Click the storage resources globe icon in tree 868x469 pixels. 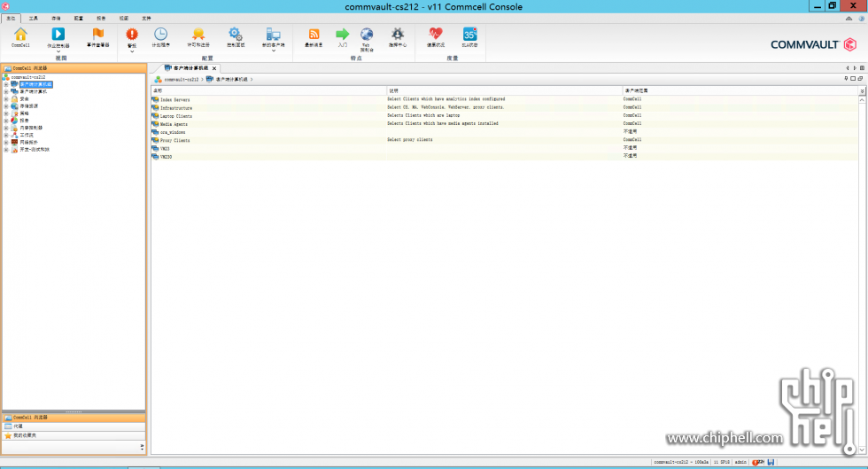[x=14, y=106]
